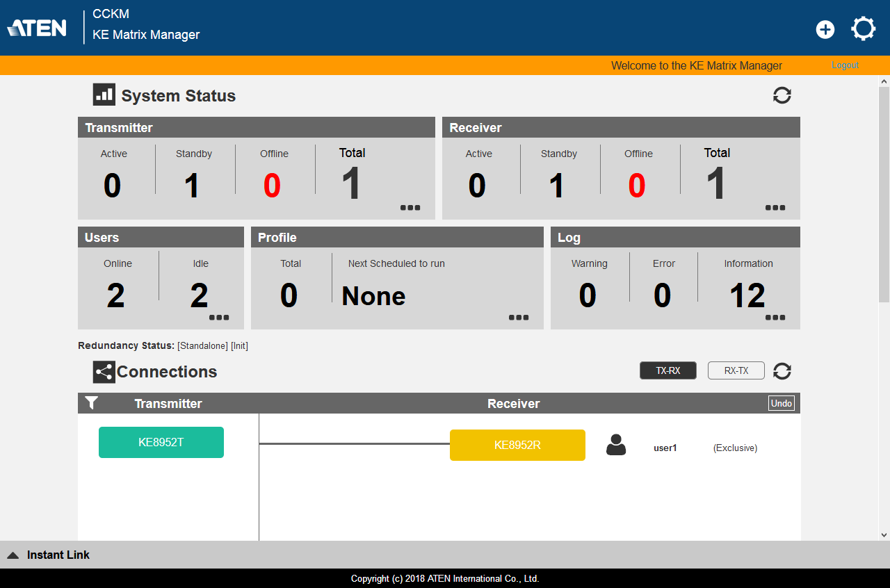Click the Log Error count
Viewport: 890px width, 588px height.
(x=662, y=296)
